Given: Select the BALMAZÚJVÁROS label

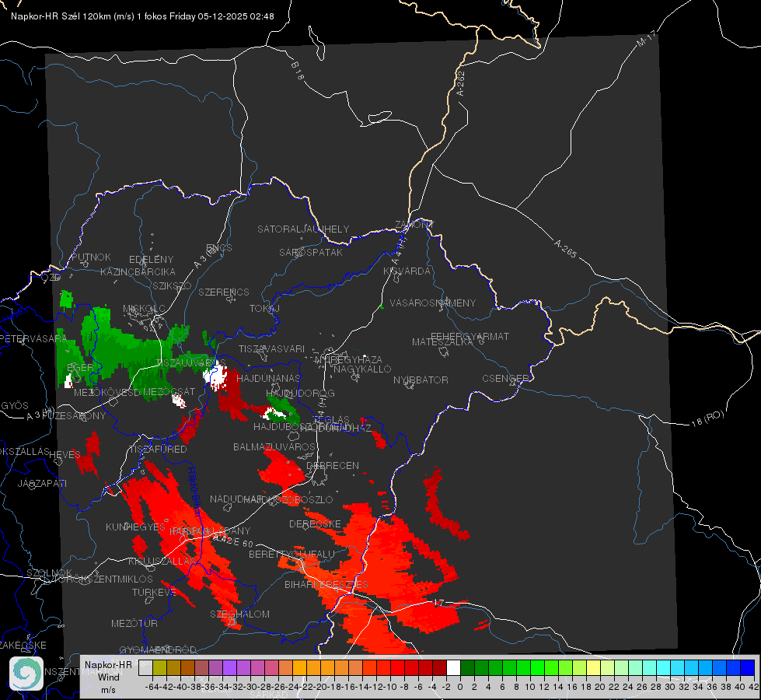Looking at the screenshot, I should click(274, 446).
